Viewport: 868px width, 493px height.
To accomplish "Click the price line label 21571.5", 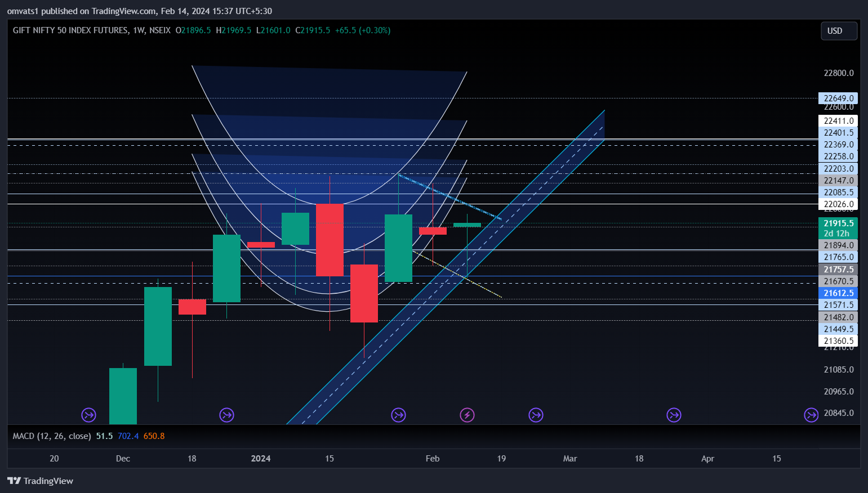I will 838,305.
